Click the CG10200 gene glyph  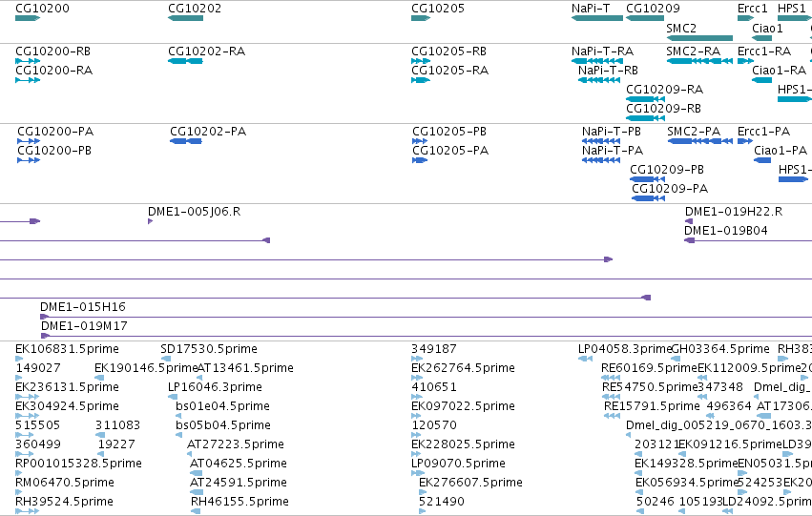point(28,18)
